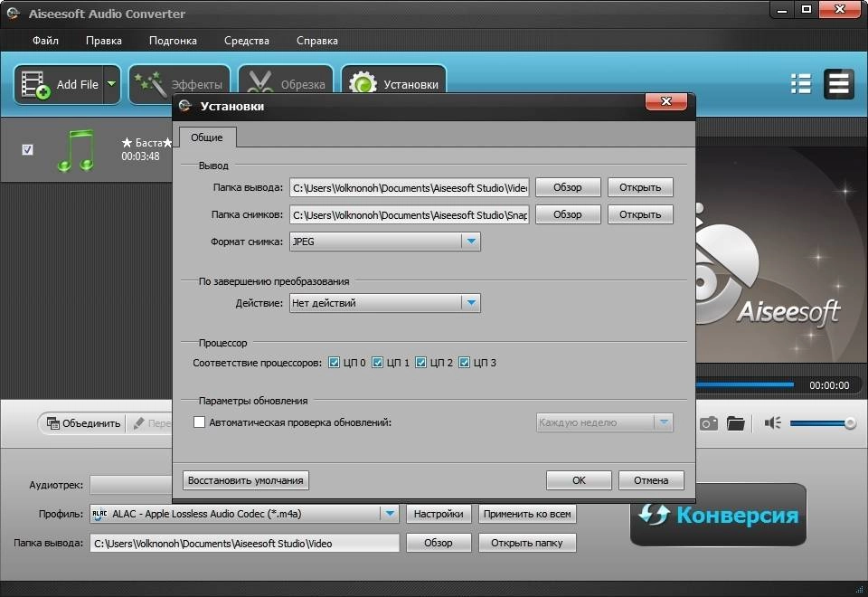Click Открыть next to Папка снимков

tap(640, 214)
